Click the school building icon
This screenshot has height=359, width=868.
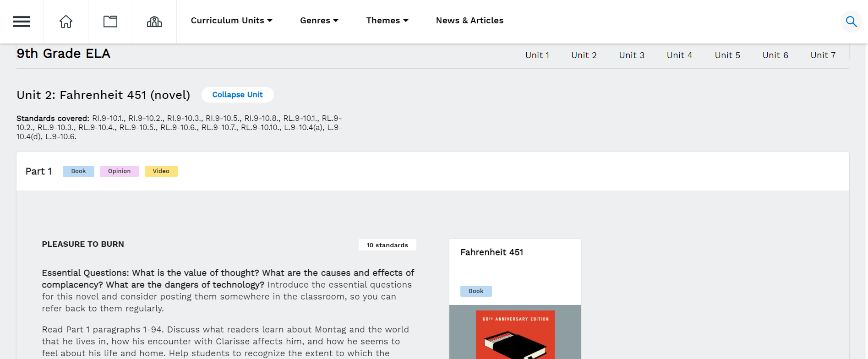click(154, 22)
